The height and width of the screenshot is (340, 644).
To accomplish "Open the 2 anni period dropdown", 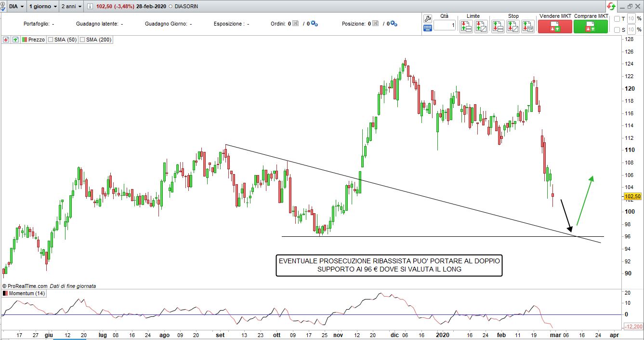I will tap(71, 6).
